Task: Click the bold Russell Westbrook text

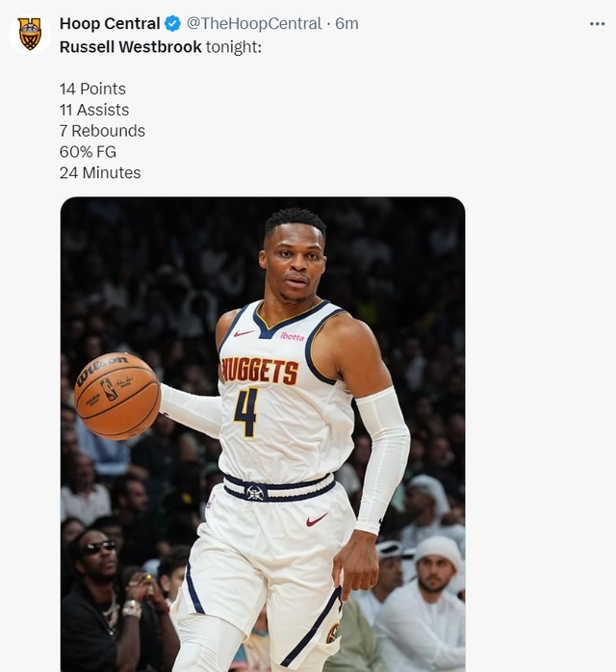Action: (x=130, y=47)
